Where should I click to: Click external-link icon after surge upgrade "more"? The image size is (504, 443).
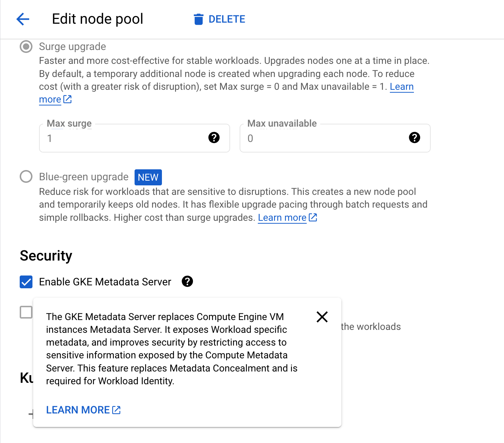click(x=67, y=99)
